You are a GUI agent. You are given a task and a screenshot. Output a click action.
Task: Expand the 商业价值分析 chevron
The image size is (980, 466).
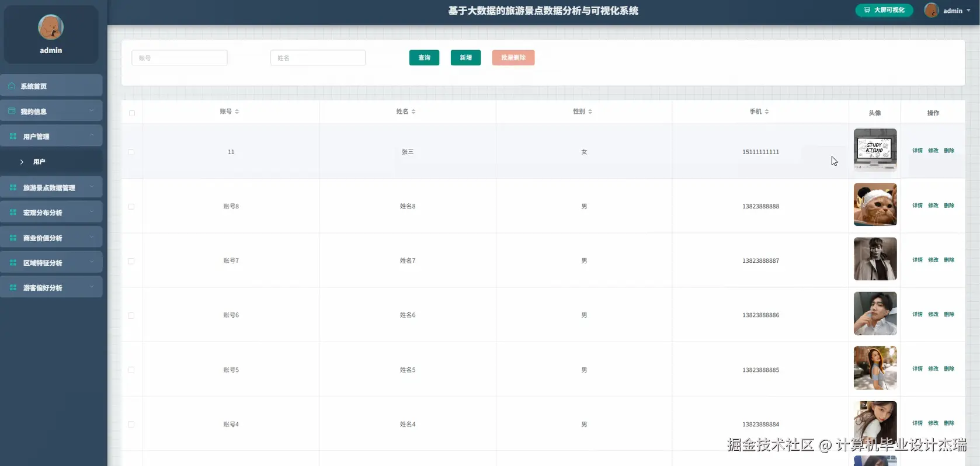click(92, 237)
